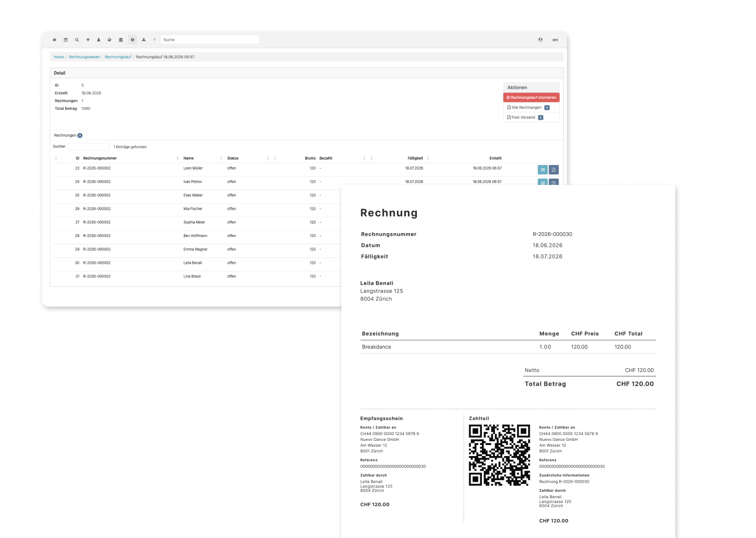Image resolution: width=756 pixels, height=538 pixels.
Task: Click the QR code in the Zahlteil section
Action: 499,455
